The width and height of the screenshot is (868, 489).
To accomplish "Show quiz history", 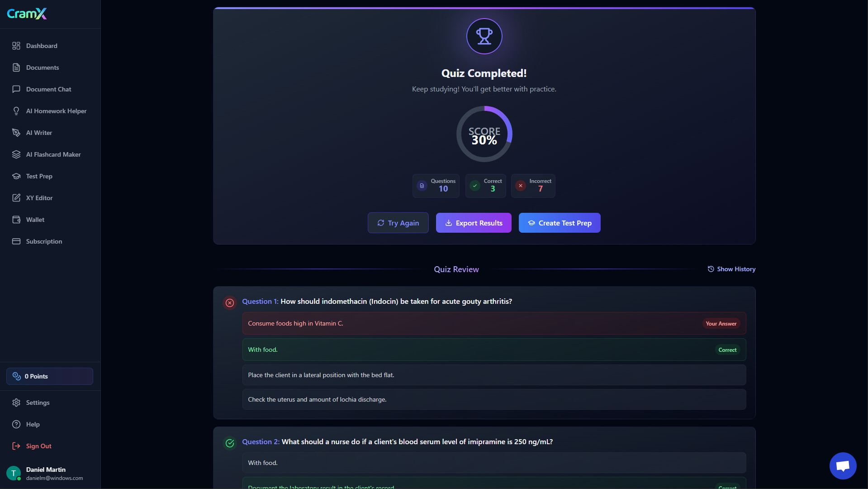I will (731, 269).
